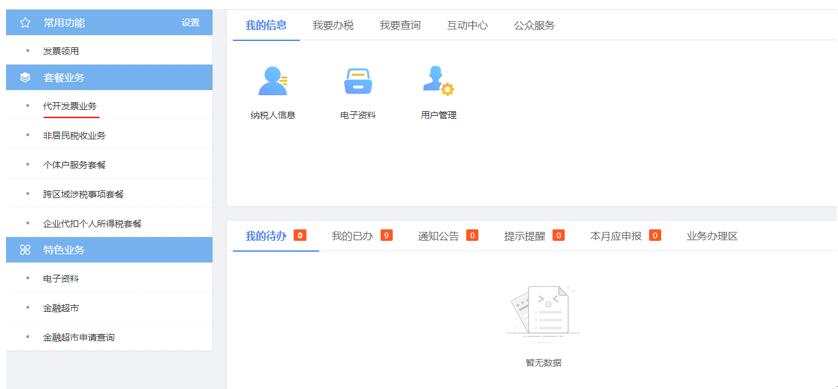Open the 业务办理区 tab
This screenshot has width=838, height=389.
(x=712, y=236)
